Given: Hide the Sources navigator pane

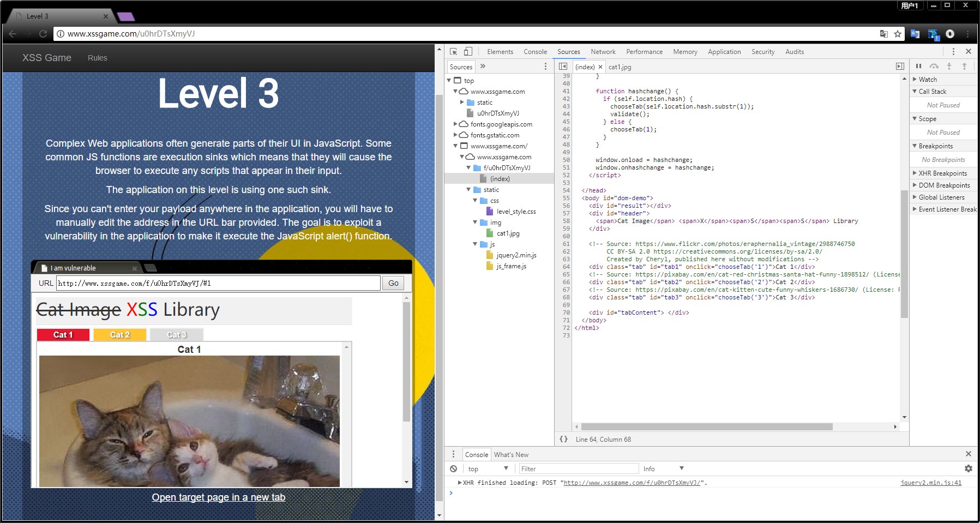Looking at the screenshot, I should 563,67.
